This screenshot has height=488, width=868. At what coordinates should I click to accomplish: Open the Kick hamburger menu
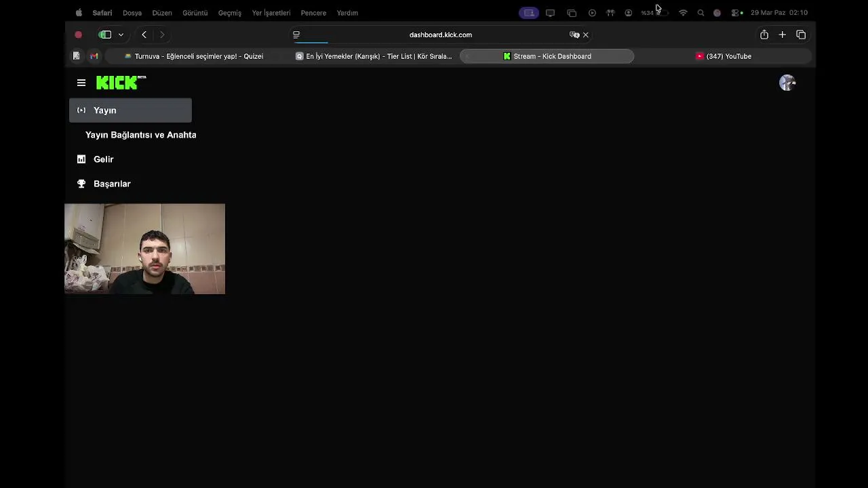coord(81,83)
